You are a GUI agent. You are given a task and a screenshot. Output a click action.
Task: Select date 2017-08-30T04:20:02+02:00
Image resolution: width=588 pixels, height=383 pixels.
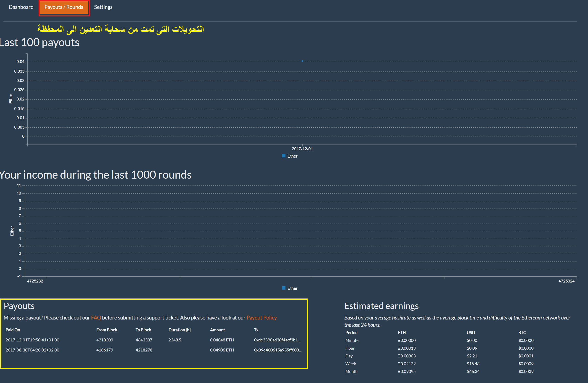point(32,350)
